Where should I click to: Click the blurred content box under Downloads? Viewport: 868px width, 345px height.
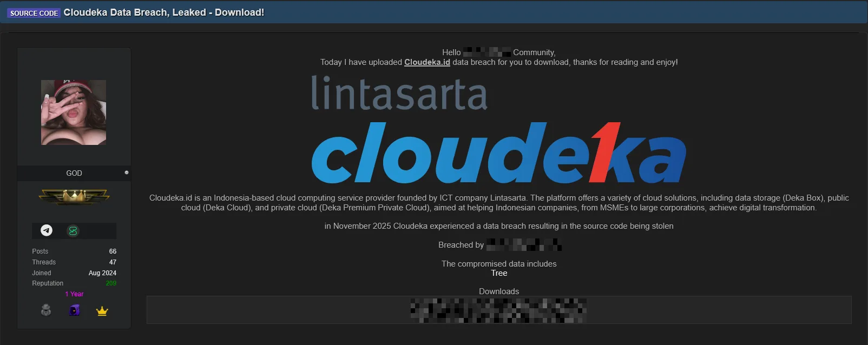pos(498,310)
